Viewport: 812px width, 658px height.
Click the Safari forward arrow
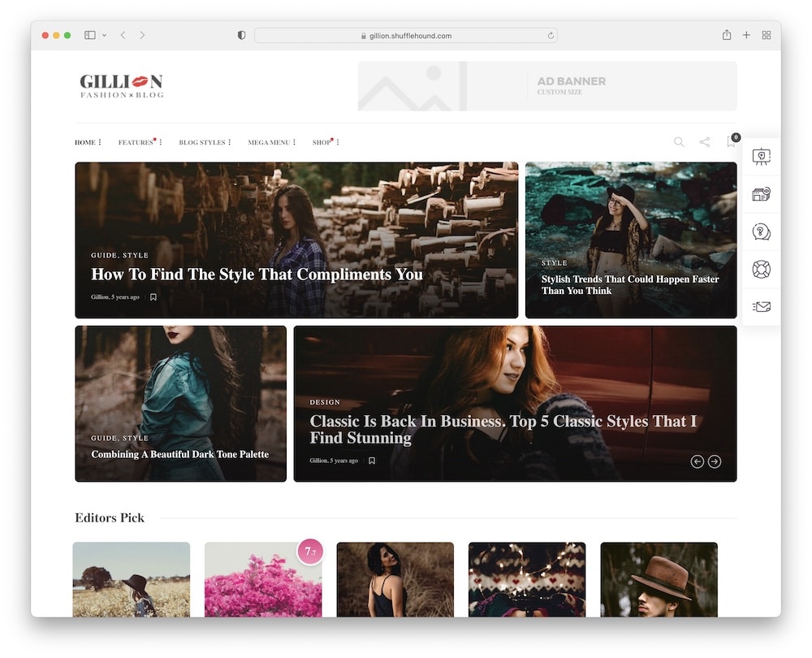point(142,35)
